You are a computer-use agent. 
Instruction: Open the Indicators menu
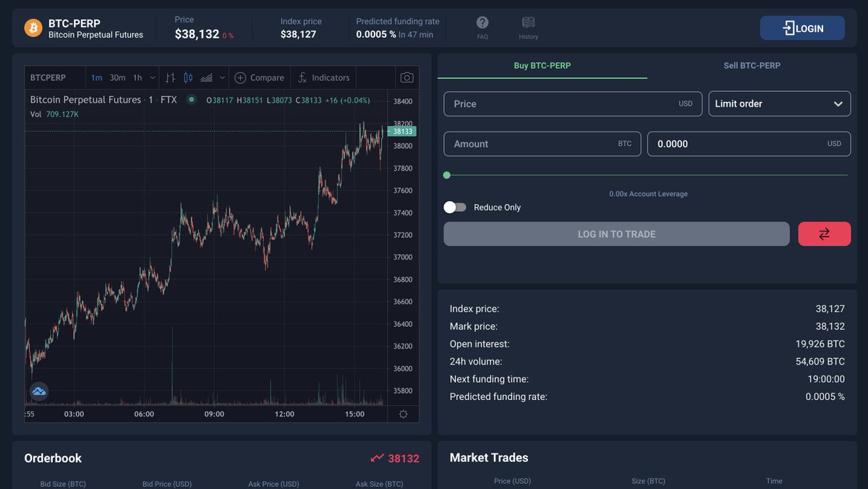point(323,77)
